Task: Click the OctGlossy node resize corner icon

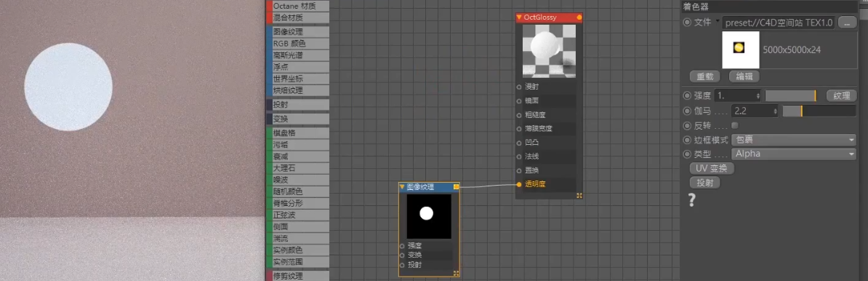Action: coord(579,196)
